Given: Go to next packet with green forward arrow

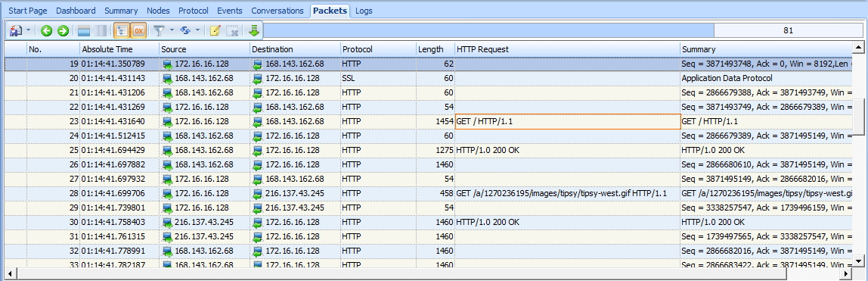Looking at the screenshot, I should pyautogui.click(x=63, y=31).
